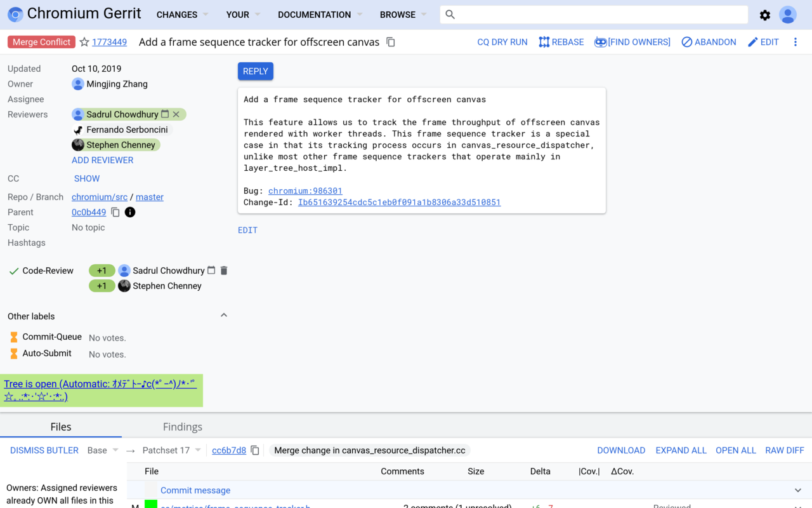This screenshot has height=508, width=812.
Task: Click owner Mingjing Zhang
Action: coord(110,84)
